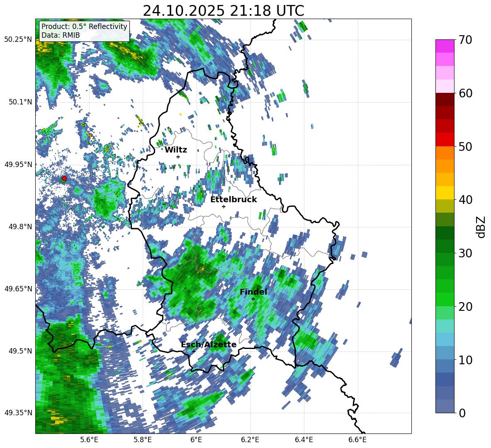Click the colorbar value 0
Screen dimensions: 491x448
pyautogui.click(x=462, y=413)
